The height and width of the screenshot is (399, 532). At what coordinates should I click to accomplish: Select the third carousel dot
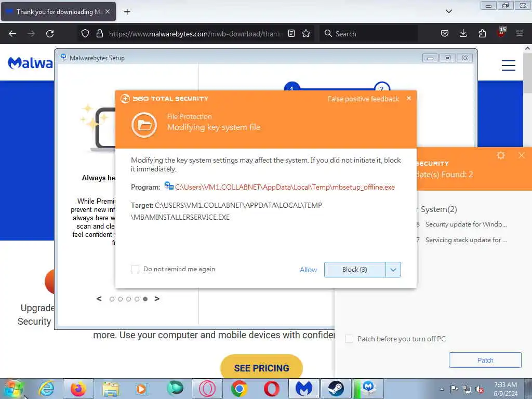pos(129,299)
